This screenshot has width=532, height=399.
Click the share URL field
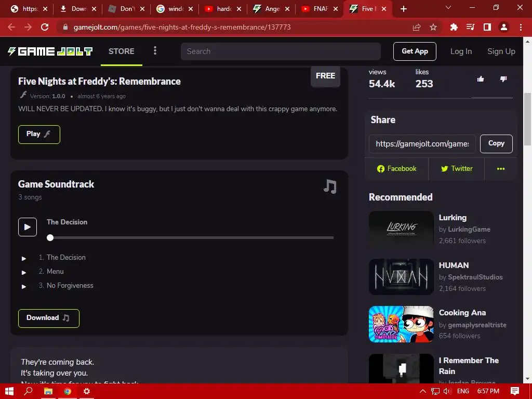point(422,144)
